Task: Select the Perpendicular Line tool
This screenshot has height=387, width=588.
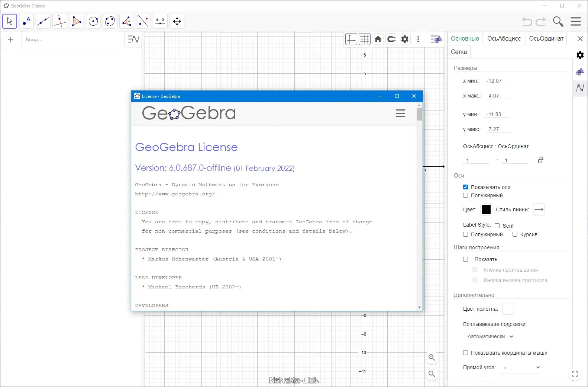Action: (x=60, y=21)
